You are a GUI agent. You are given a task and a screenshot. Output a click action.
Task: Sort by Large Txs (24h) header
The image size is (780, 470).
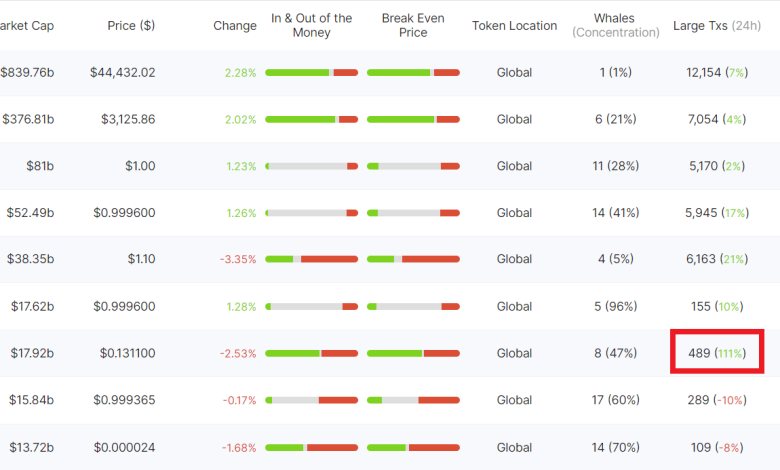pos(717,25)
